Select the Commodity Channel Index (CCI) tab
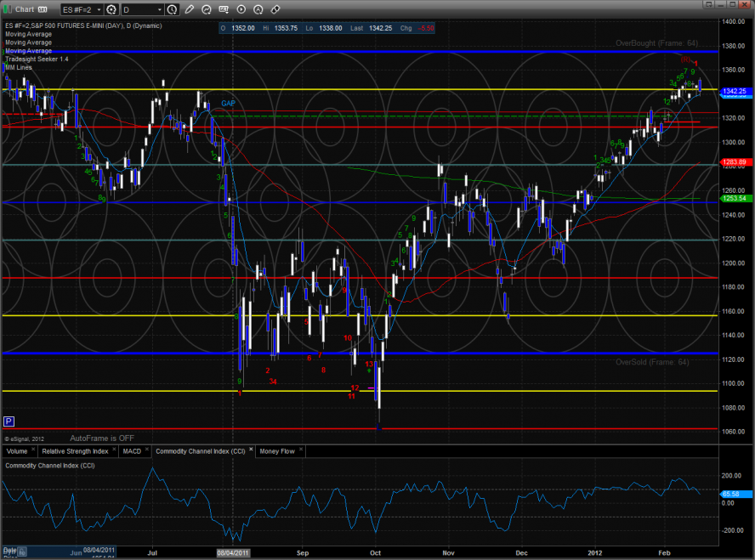 click(x=201, y=451)
